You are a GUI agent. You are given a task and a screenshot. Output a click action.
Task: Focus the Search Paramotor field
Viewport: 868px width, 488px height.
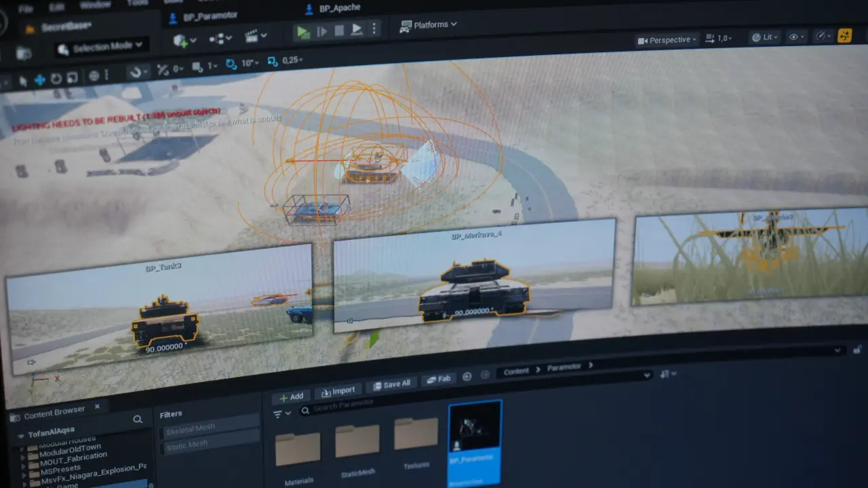(x=475, y=392)
